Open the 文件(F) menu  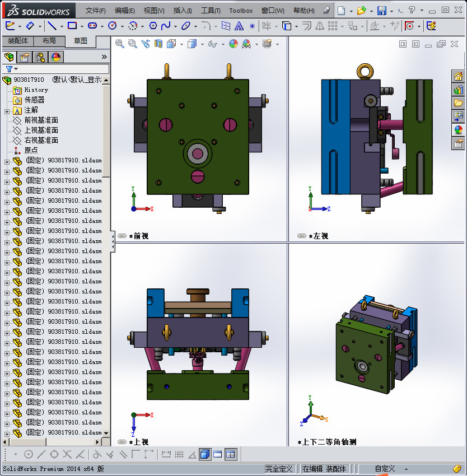[95, 11]
